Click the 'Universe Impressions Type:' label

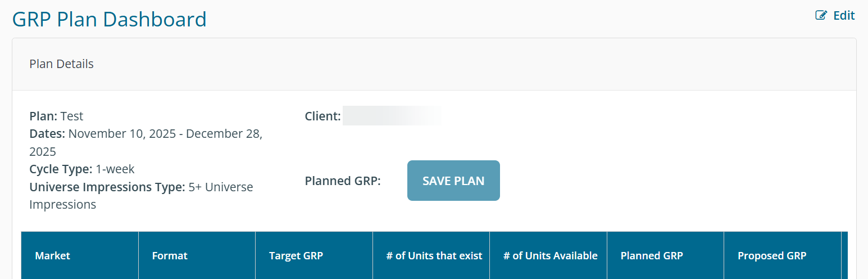pyautogui.click(x=107, y=187)
